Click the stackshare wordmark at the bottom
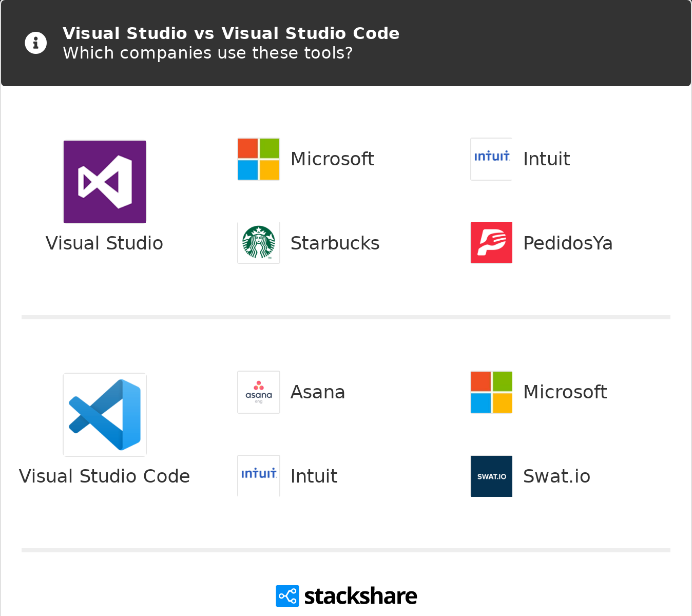The image size is (692, 616). coord(359,595)
